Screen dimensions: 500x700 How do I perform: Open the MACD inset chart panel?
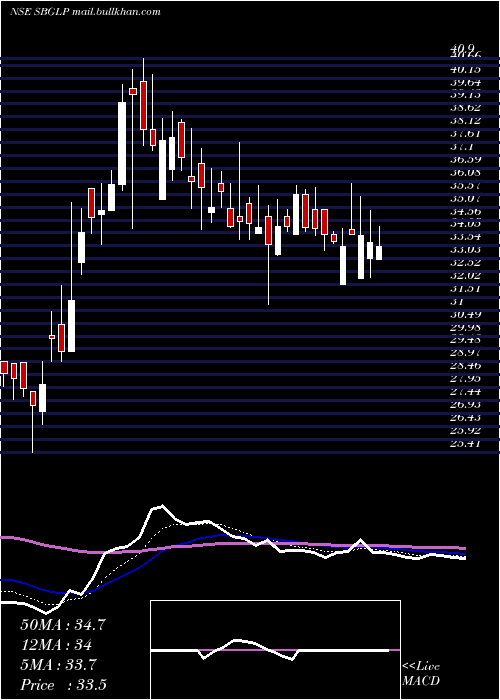coord(275,650)
